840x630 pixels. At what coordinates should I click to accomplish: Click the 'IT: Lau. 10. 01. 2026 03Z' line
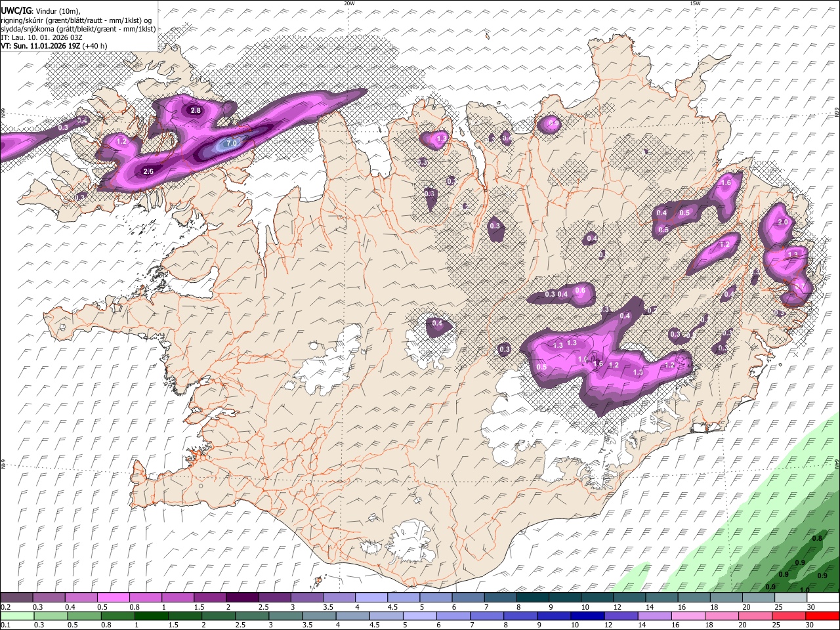(x=41, y=37)
